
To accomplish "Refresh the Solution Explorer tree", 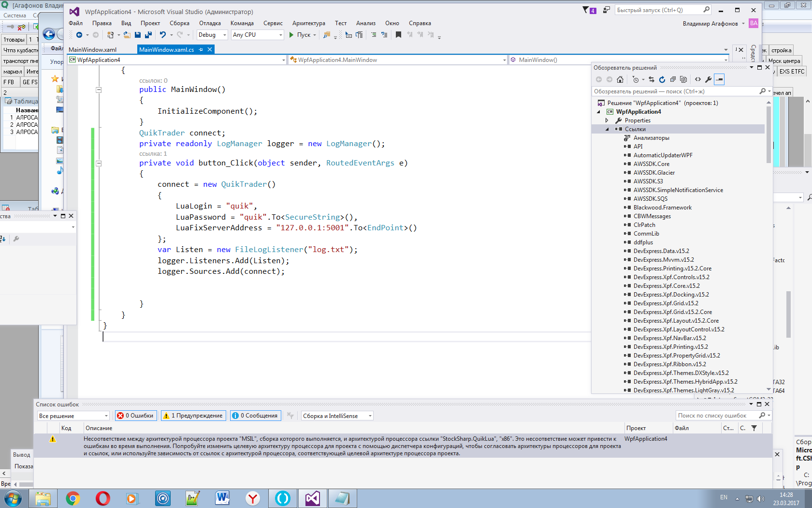I will 662,79.
